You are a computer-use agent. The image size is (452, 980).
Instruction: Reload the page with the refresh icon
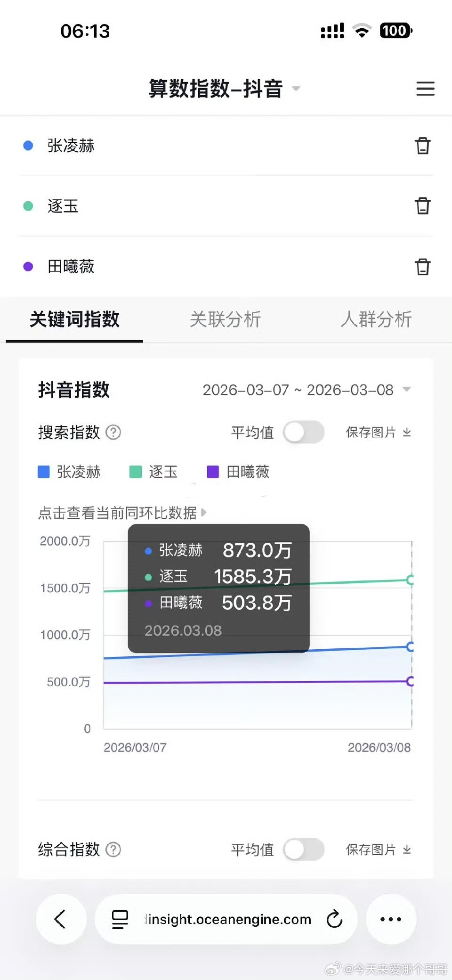(334, 919)
